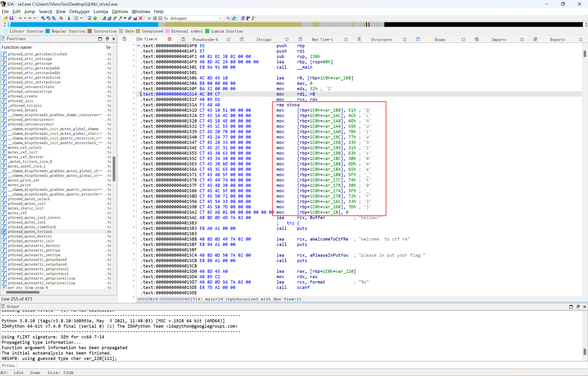Open the back-navigation history dropdown arrow
This screenshot has height=376, width=588.
(x=25, y=18)
